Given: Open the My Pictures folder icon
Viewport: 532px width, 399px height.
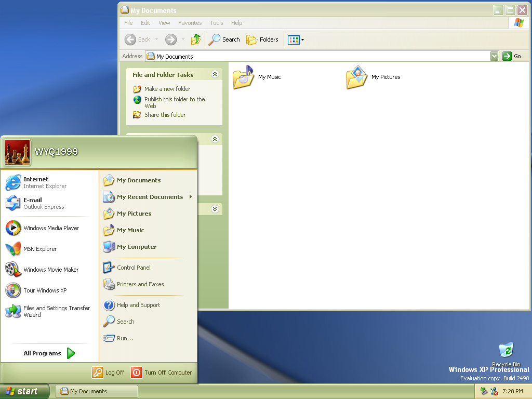Looking at the screenshot, I should (x=357, y=77).
